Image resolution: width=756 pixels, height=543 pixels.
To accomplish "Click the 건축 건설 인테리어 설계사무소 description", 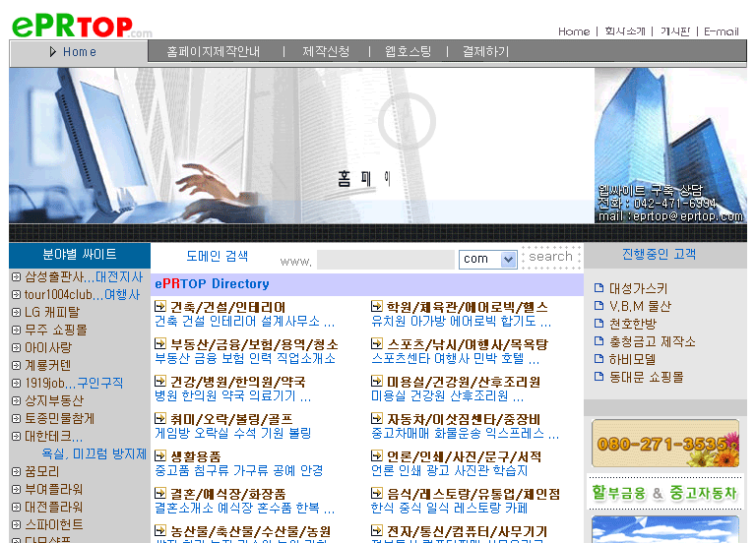I will 244,321.
